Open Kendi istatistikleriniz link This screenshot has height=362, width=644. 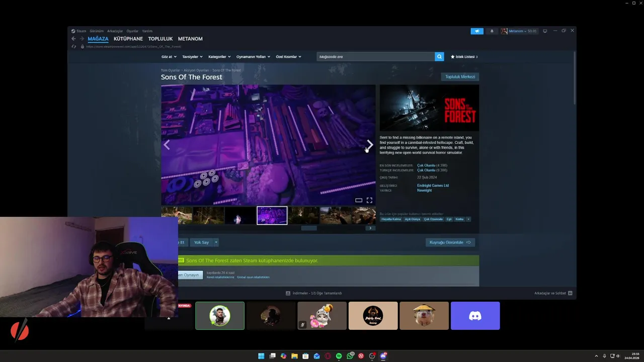point(220,277)
